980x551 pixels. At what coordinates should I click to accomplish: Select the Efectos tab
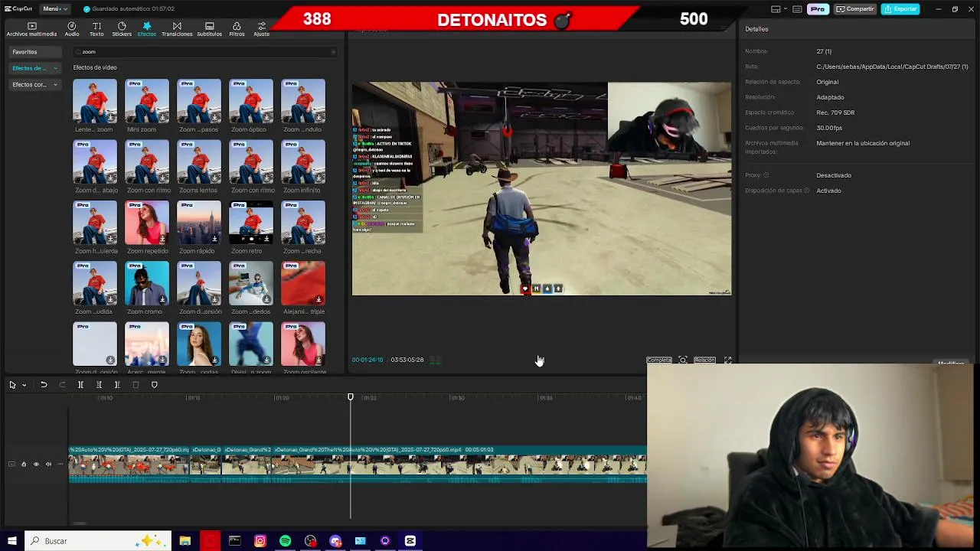[x=146, y=30]
